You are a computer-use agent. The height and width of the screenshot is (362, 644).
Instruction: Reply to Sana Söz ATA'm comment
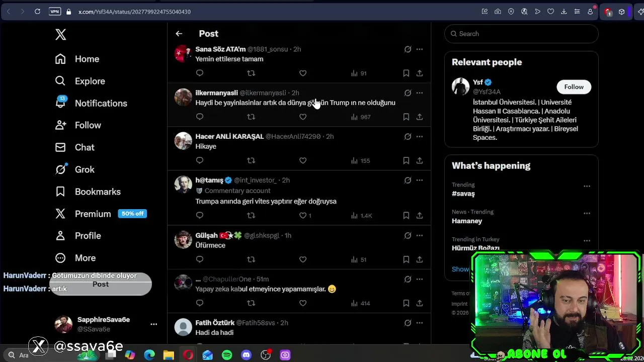pos(200,73)
